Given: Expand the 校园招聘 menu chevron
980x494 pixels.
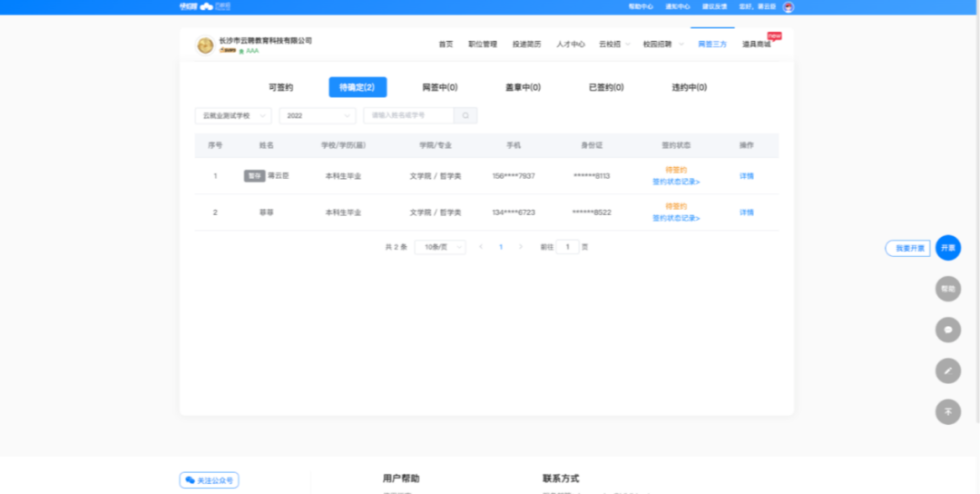Looking at the screenshot, I should tap(681, 44).
